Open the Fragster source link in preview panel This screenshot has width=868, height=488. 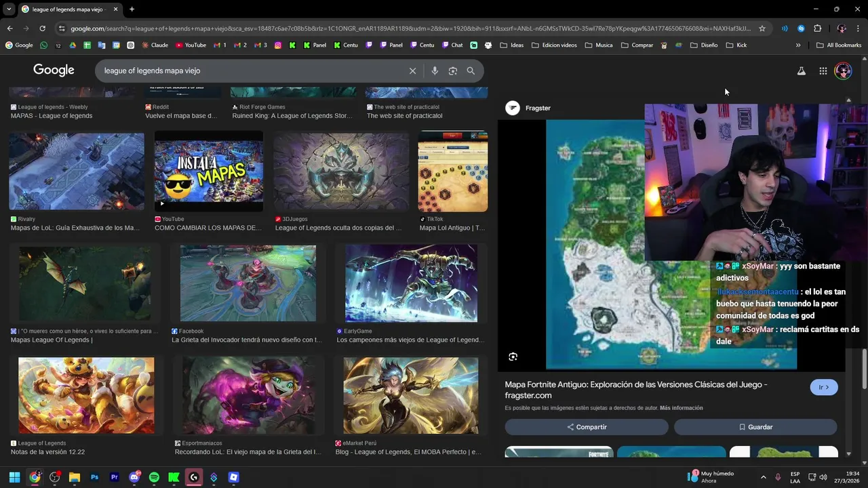click(528, 108)
